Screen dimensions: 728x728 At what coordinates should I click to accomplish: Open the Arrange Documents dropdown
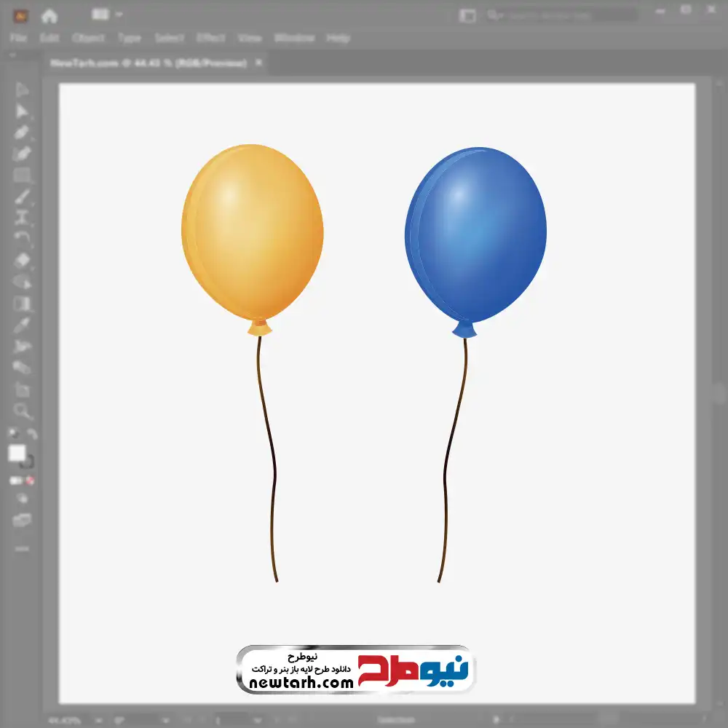point(108,15)
